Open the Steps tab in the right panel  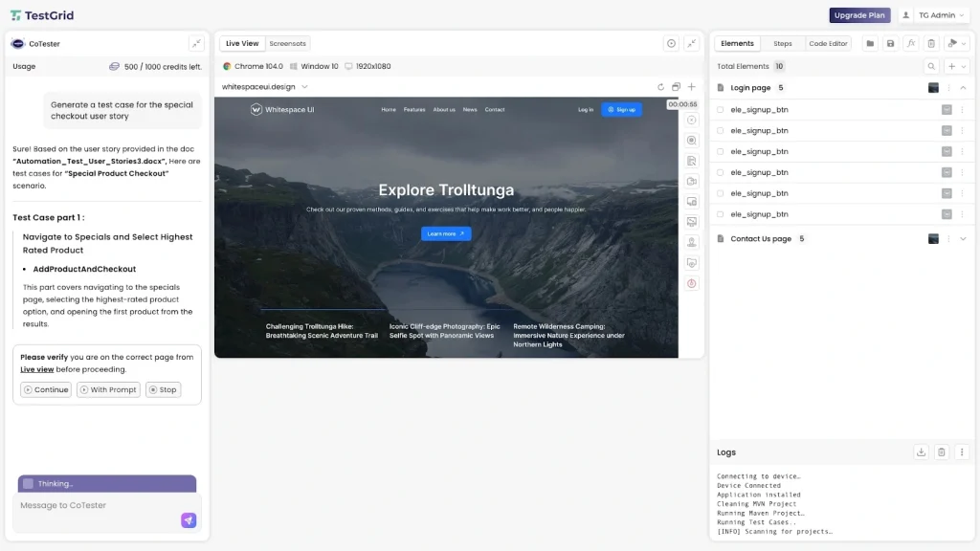(x=782, y=43)
